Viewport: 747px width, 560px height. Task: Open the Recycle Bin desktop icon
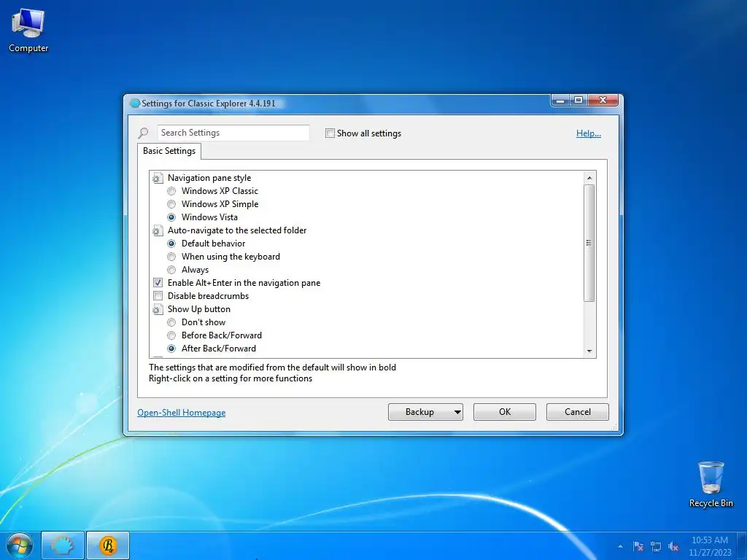click(711, 484)
